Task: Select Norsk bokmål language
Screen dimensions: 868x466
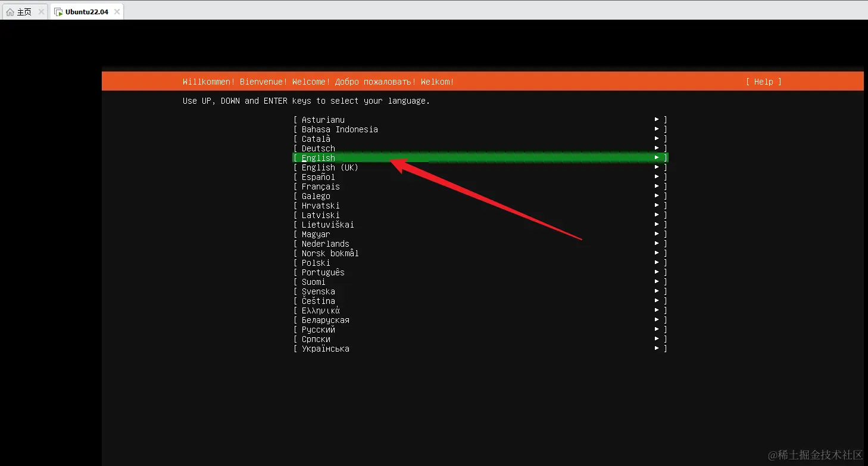Action: (x=480, y=253)
